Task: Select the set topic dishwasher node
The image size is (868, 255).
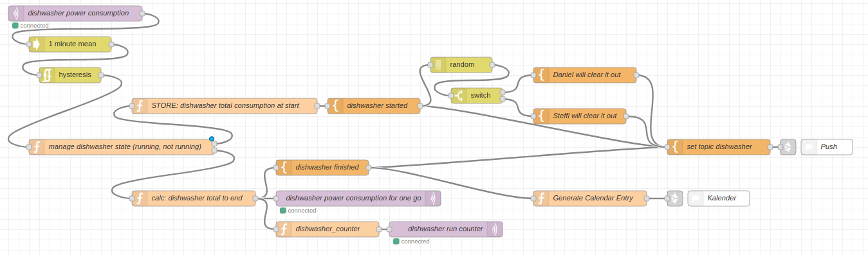Action: tap(719, 147)
